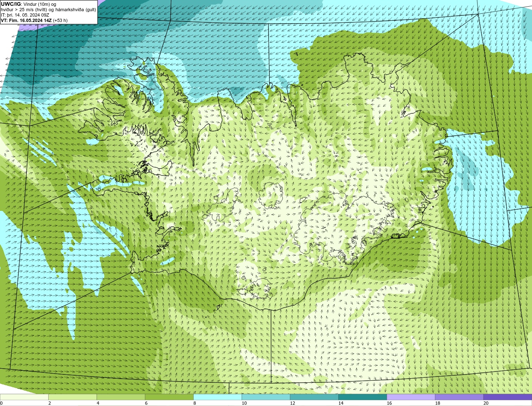Click the '0' label on the wind scale
The image size is (532, 406).
pos(1,403)
